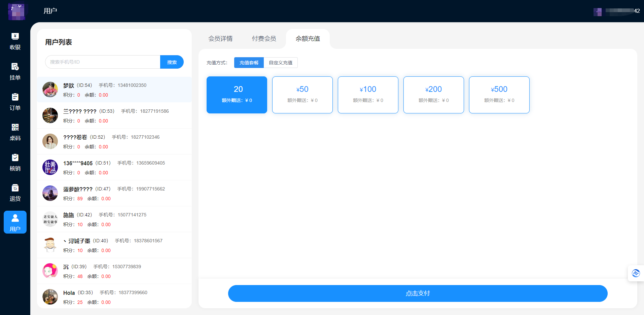Click the avatar of user 施施
This screenshot has height=315, width=644.
[50, 219]
